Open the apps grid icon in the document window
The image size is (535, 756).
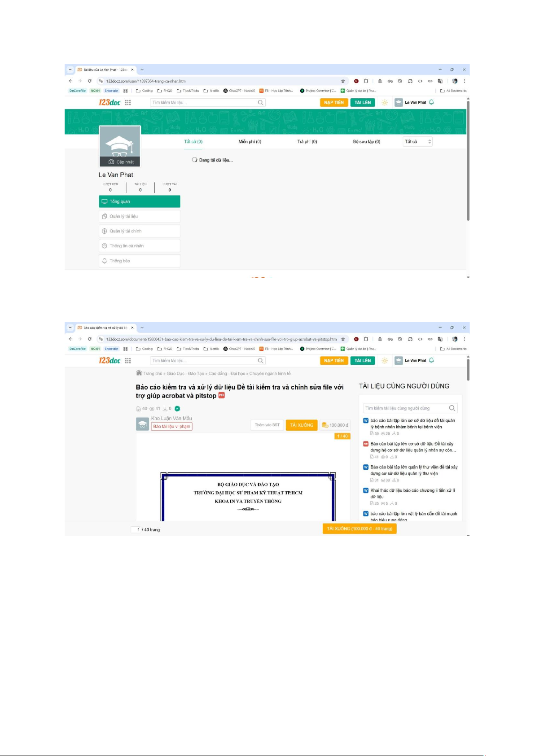[128, 360]
